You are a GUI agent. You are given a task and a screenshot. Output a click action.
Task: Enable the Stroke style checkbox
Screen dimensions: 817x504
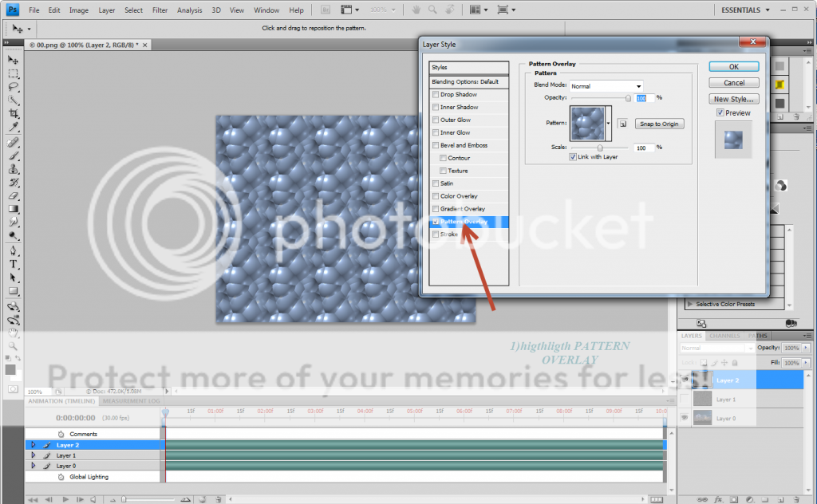pyautogui.click(x=436, y=234)
